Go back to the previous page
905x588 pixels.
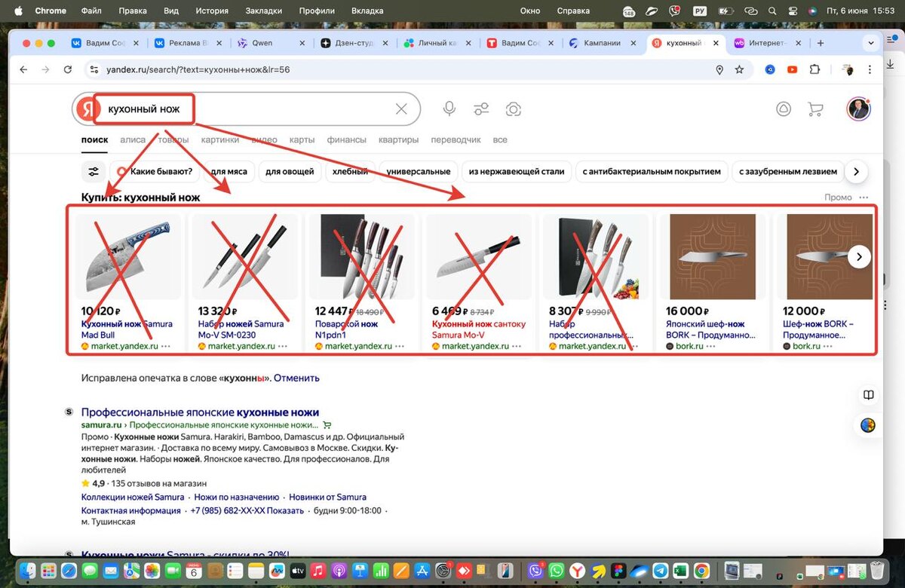click(x=23, y=69)
